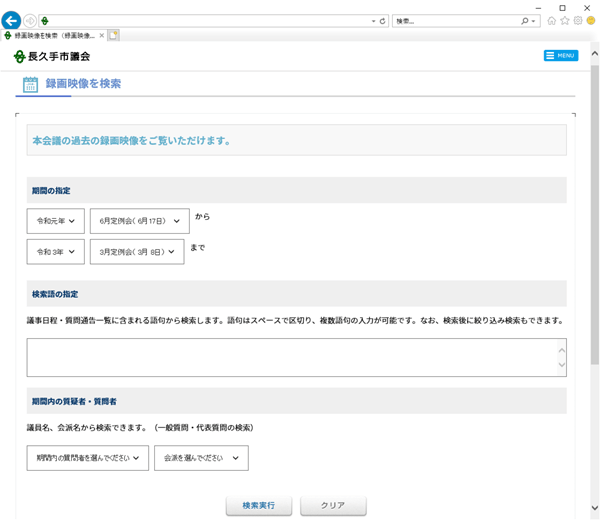This screenshot has width=600, height=520.
Task: Click the smiley feedback icon
Action: click(x=591, y=21)
